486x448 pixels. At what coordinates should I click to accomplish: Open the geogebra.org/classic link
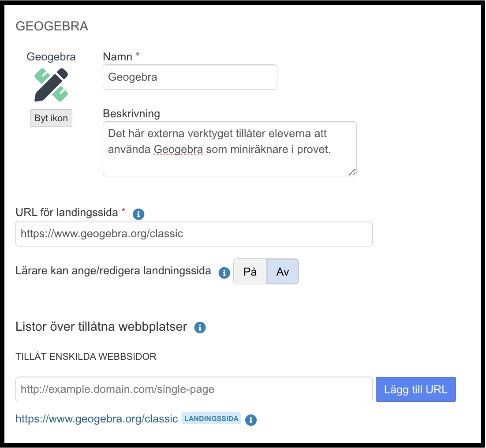(x=95, y=418)
